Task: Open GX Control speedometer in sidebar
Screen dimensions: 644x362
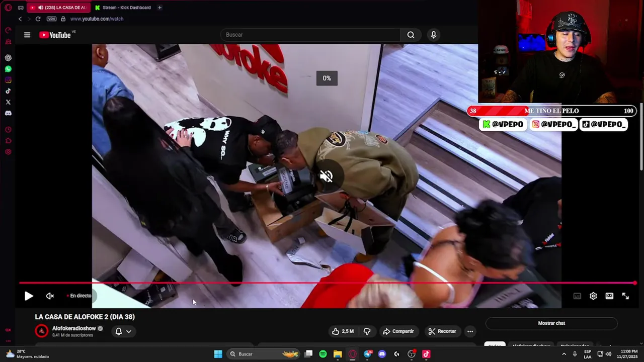Action: (x=8, y=30)
